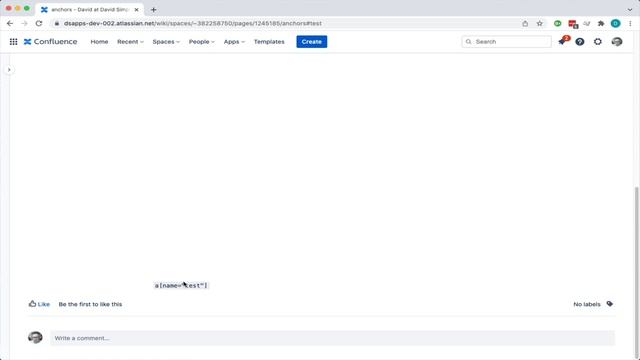The width and height of the screenshot is (640, 360).
Task: Open the tab search dropdown arrow
Action: pyautogui.click(x=630, y=9)
